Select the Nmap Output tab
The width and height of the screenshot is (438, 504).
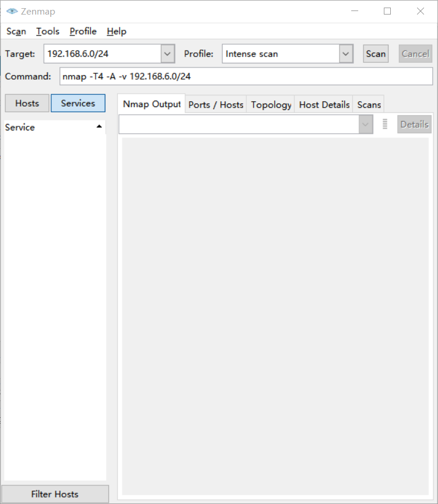pyautogui.click(x=151, y=104)
